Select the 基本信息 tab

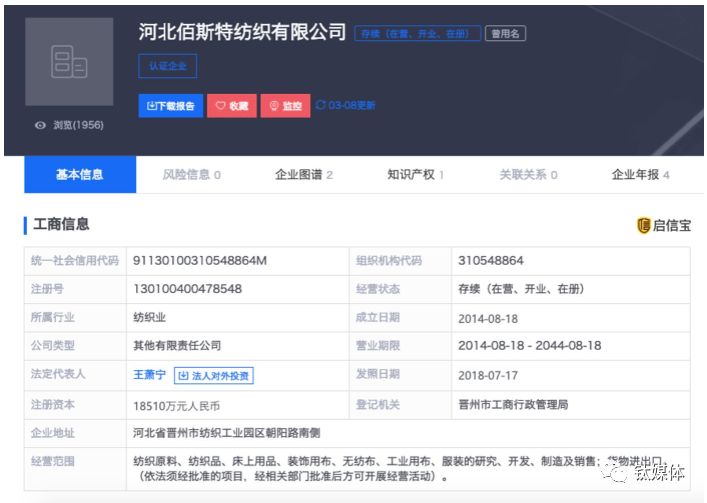pyautogui.click(x=80, y=174)
